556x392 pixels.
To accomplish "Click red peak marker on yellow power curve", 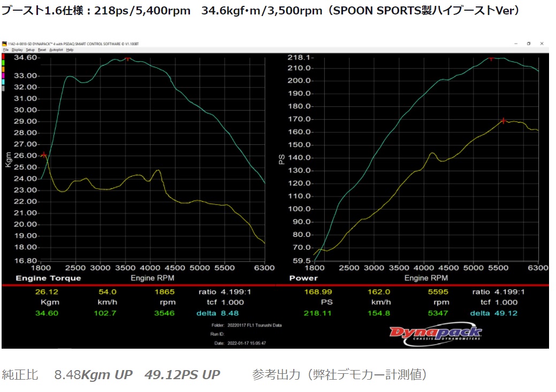I will click(504, 121).
